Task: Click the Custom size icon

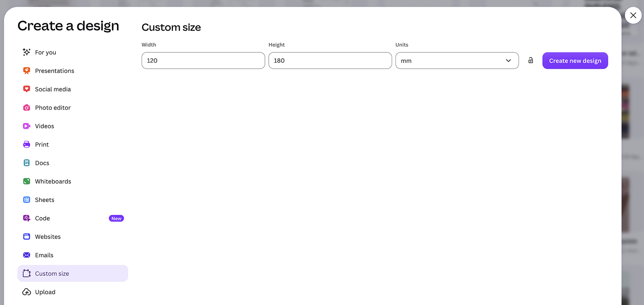Action: (27, 274)
